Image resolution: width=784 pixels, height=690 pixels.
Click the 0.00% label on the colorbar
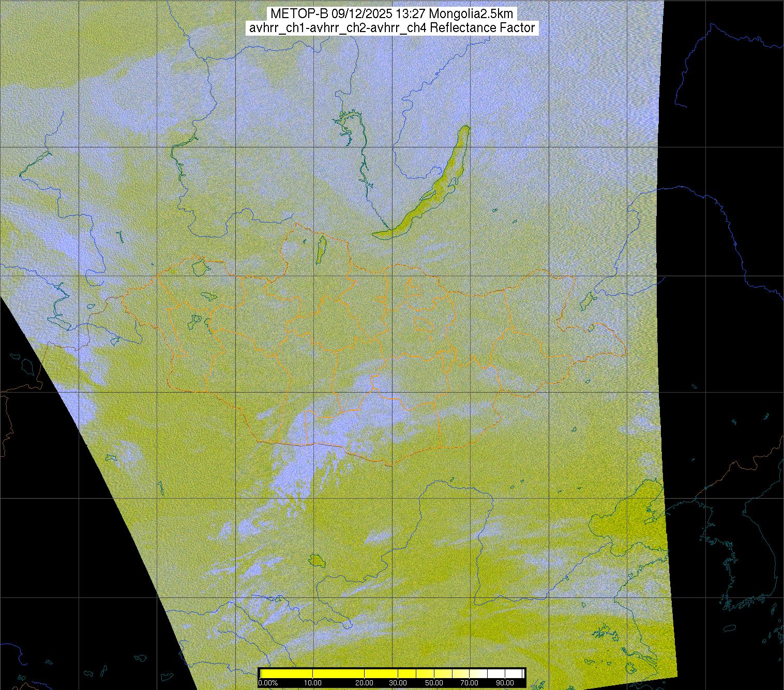tap(268, 683)
